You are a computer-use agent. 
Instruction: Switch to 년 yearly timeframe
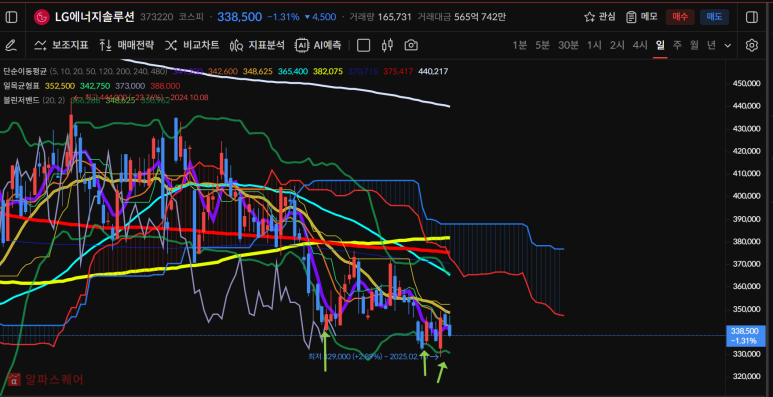(x=711, y=45)
